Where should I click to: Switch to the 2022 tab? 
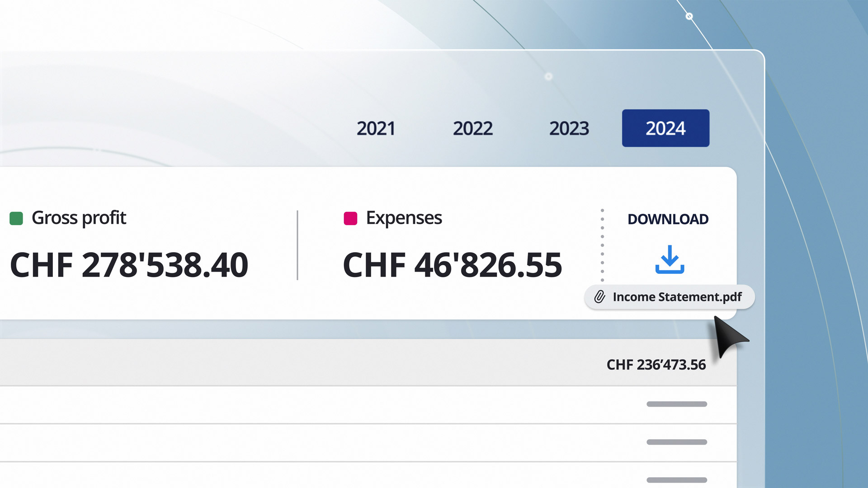click(472, 128)
